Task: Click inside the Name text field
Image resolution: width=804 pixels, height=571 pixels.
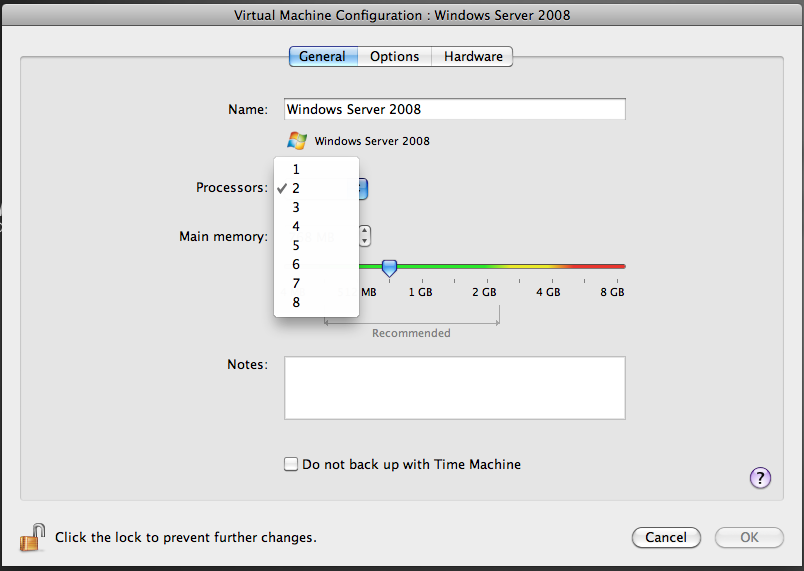Action: pyautogui.click(x=455, y=109)
